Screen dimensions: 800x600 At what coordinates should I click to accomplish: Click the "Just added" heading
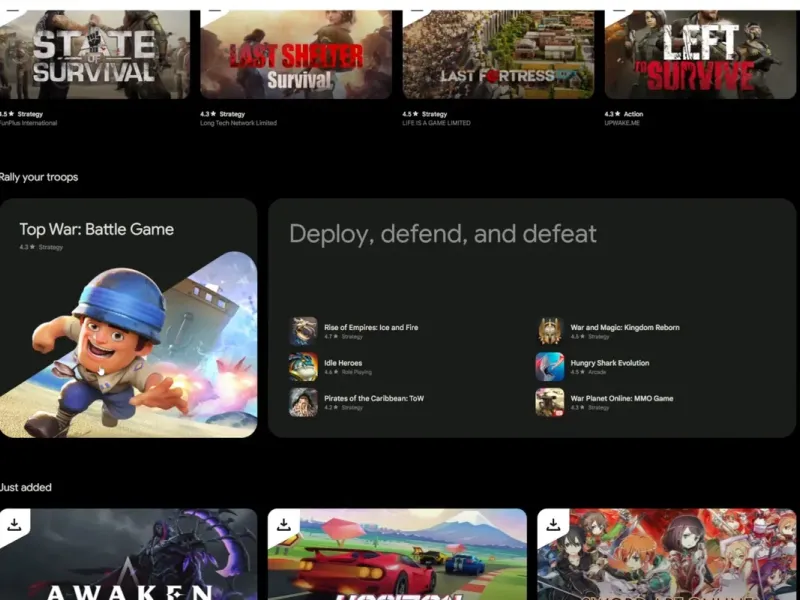[26, 487]
